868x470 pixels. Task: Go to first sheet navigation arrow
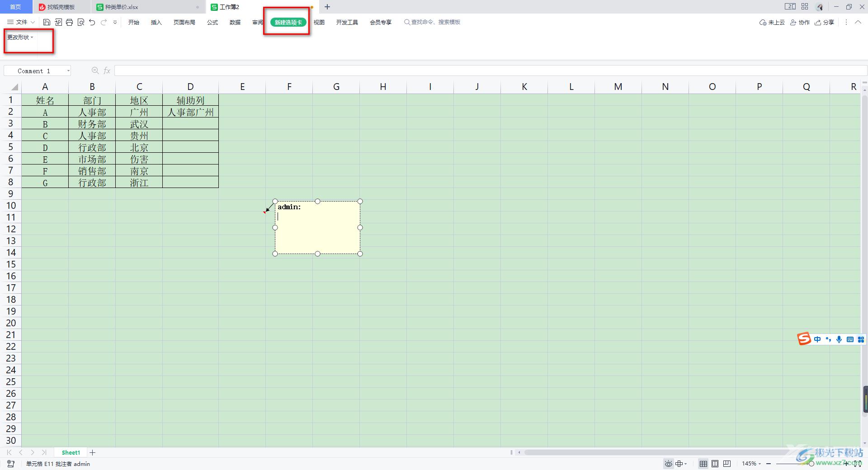coord(9,452)
